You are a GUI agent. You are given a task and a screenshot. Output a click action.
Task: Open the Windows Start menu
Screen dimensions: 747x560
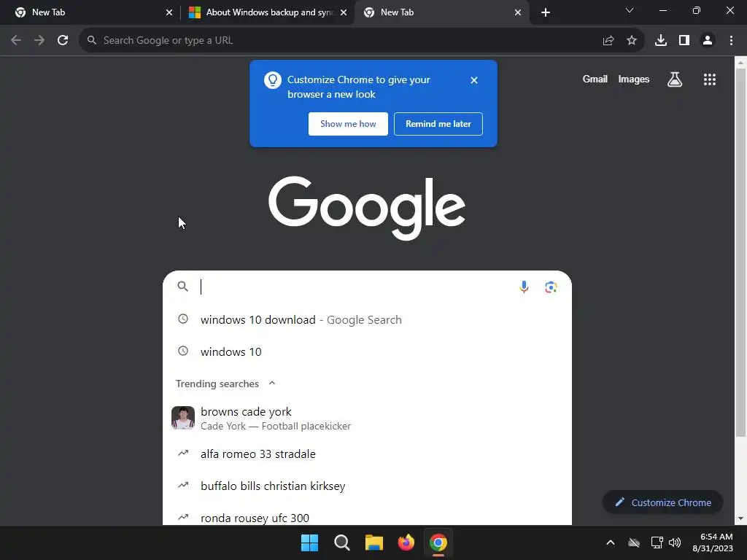coord(309,542)
